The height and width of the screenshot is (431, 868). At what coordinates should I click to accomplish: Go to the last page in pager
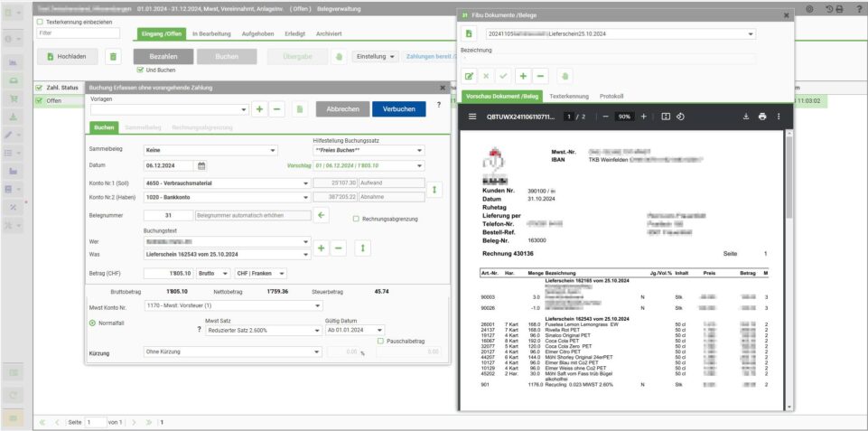(148, 422)
